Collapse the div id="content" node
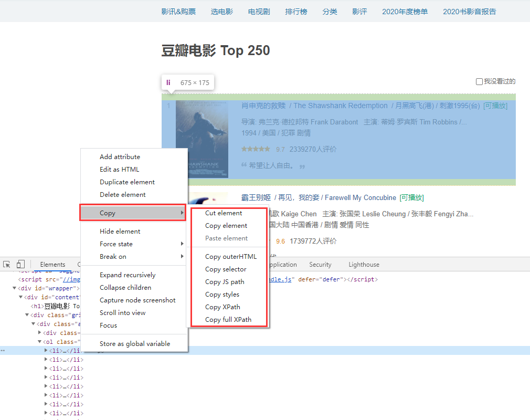This screenshot has height=420, width=530. 20,297
